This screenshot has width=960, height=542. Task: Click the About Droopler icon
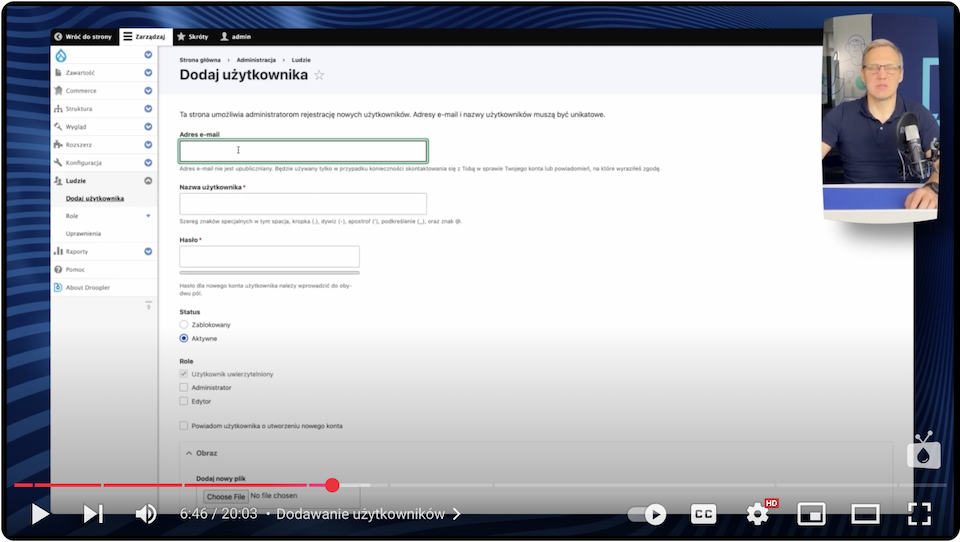coord(58,287)
